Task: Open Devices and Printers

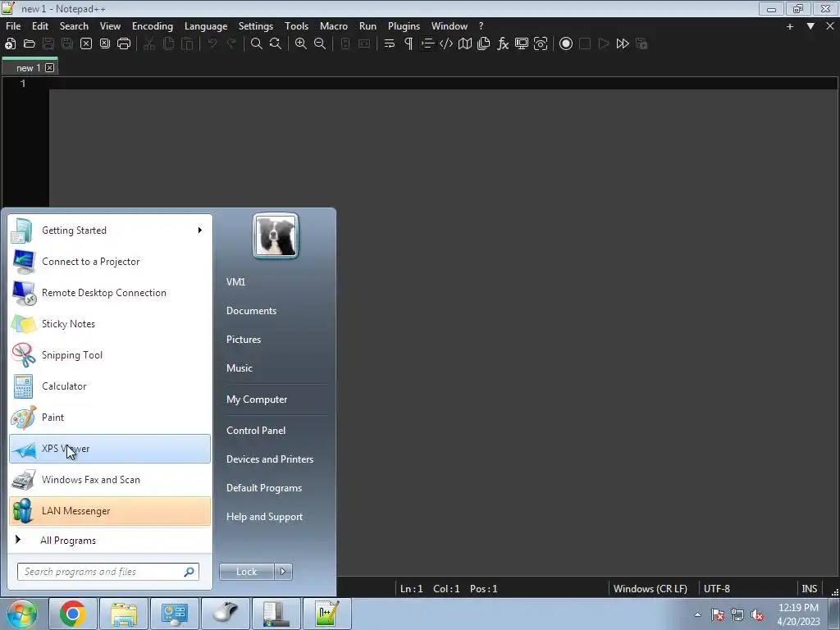Action: 269,459
